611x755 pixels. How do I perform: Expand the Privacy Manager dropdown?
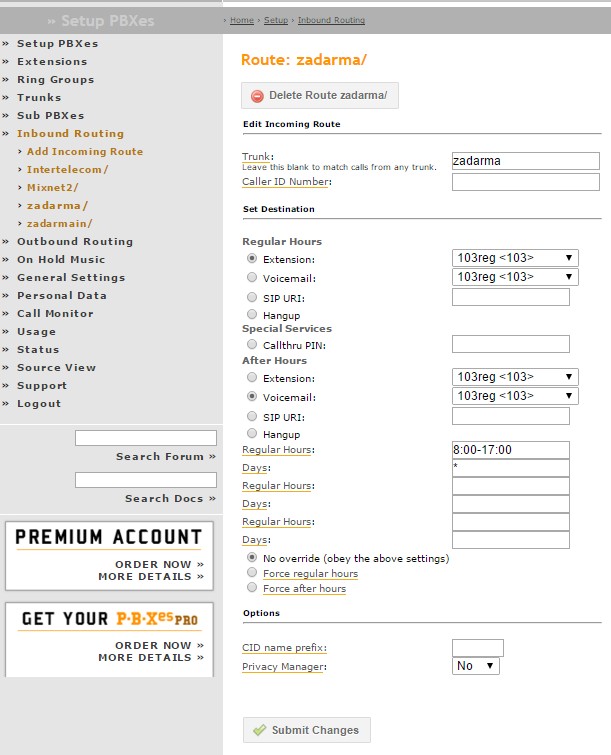(476, 666)
